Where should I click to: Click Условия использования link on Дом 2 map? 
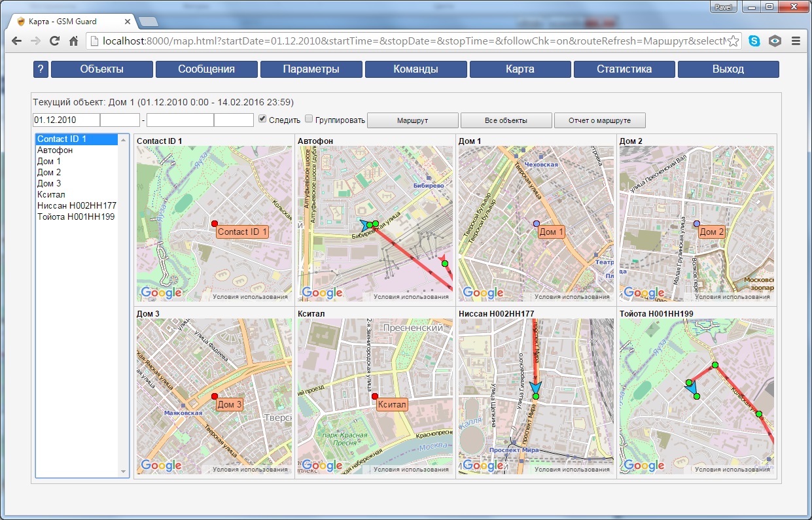[x=733, y=297]
